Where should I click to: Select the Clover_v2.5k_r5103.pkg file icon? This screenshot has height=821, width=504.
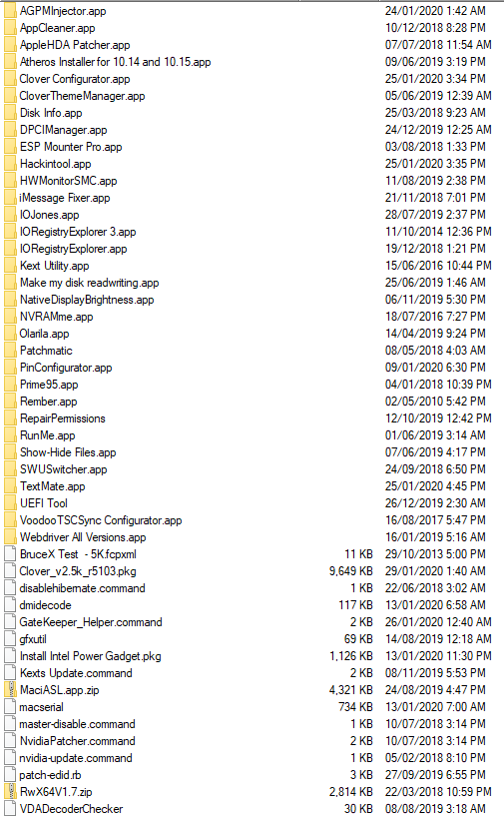pyautogui.click(x=10, y=571)
